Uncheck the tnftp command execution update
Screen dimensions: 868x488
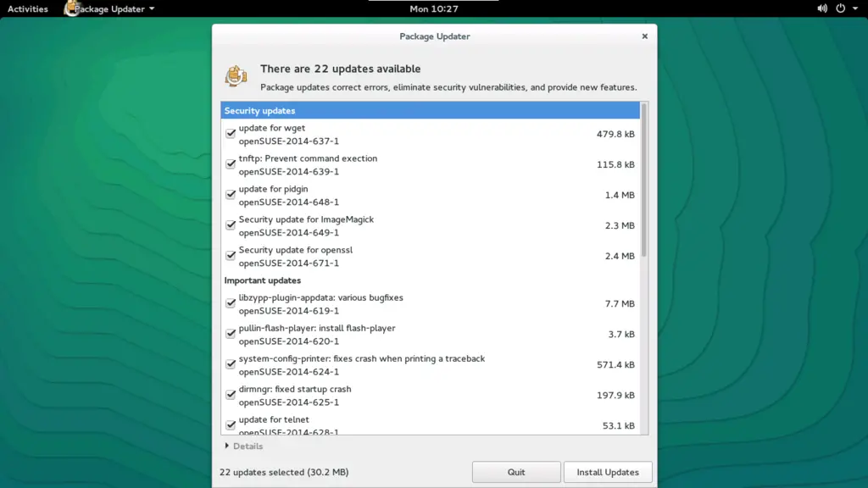[x=231, y=164]
